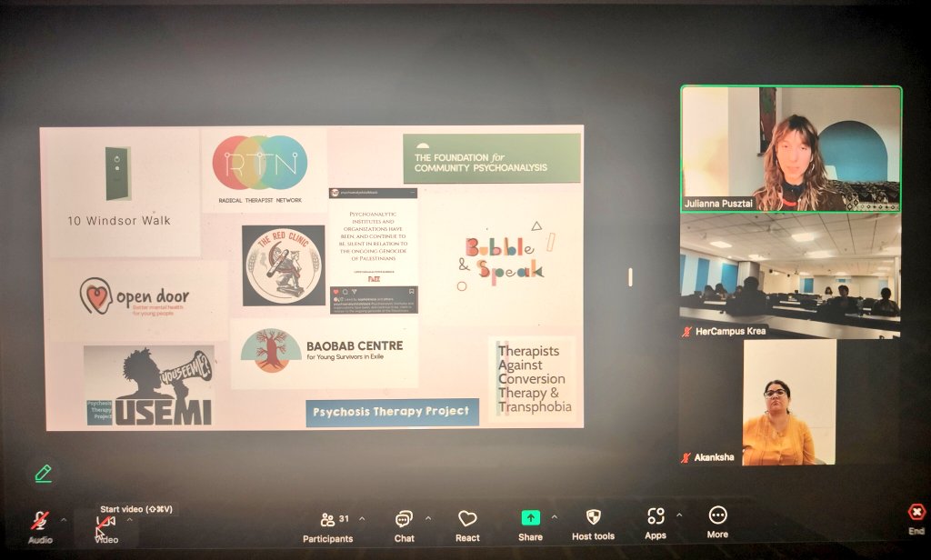Open the green annotation pencil tool
Viewport: 931px width, 560px height.
(x=44, y=474)
